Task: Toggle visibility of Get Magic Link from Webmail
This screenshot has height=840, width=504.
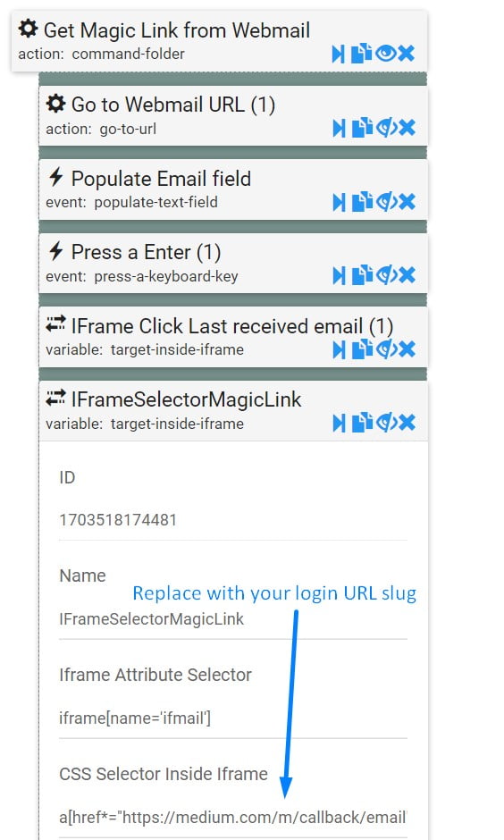Action: (386, 53)
